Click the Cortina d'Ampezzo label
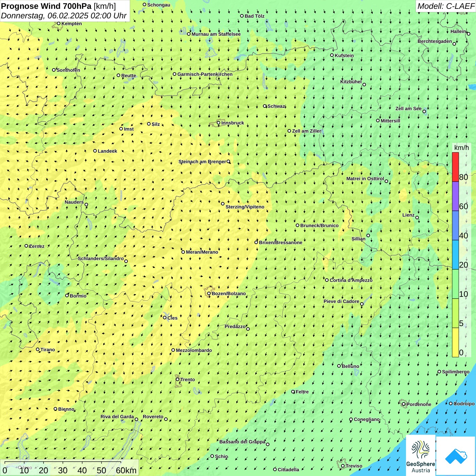This screenshot has height=476, width=476. (x=351, y=280)
